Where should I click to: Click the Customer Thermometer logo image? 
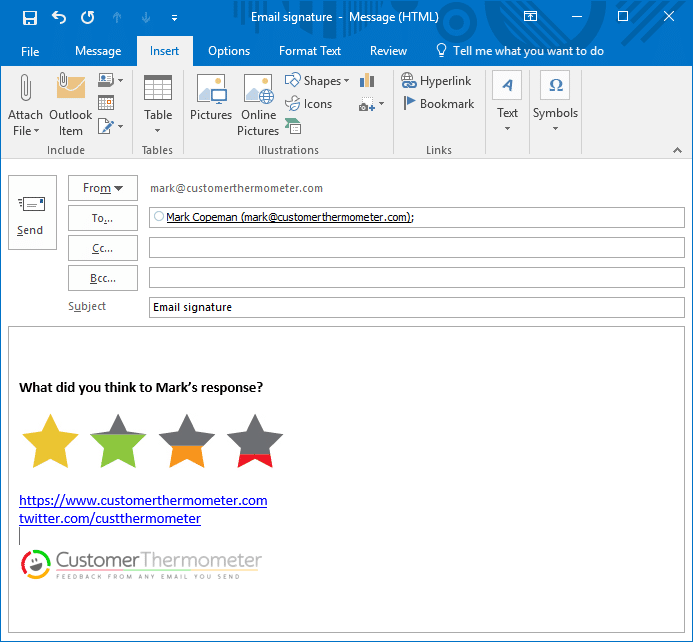pos(141,565)
